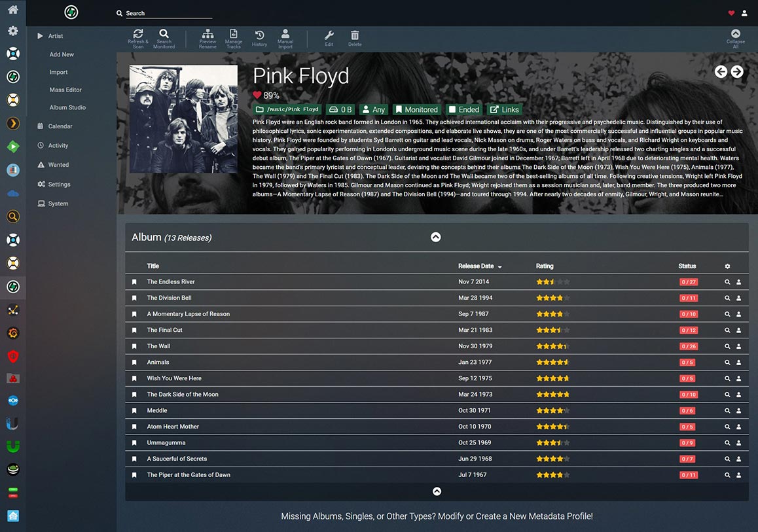This screenshot has height=532, width=758.
Task: Search for The Wall album automatically
Action: tap(727, 346)
